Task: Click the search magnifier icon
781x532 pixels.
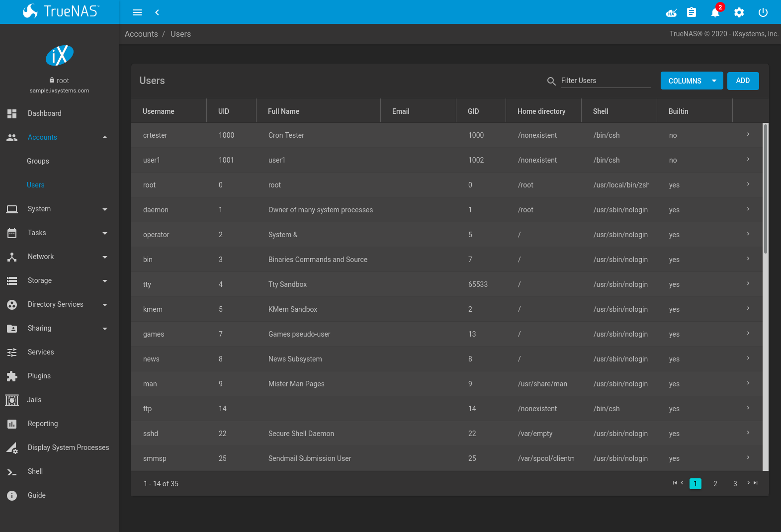Action: pos(551,81)
